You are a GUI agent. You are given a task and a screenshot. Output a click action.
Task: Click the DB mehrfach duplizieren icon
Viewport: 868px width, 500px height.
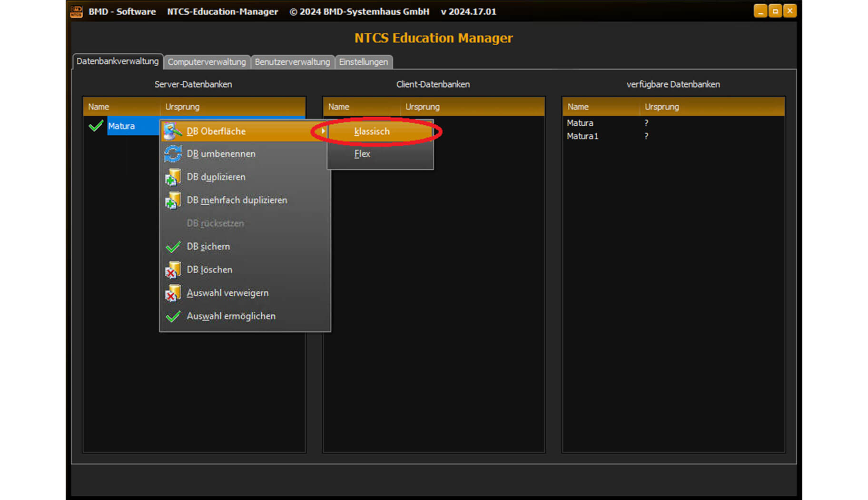point(172,200)
